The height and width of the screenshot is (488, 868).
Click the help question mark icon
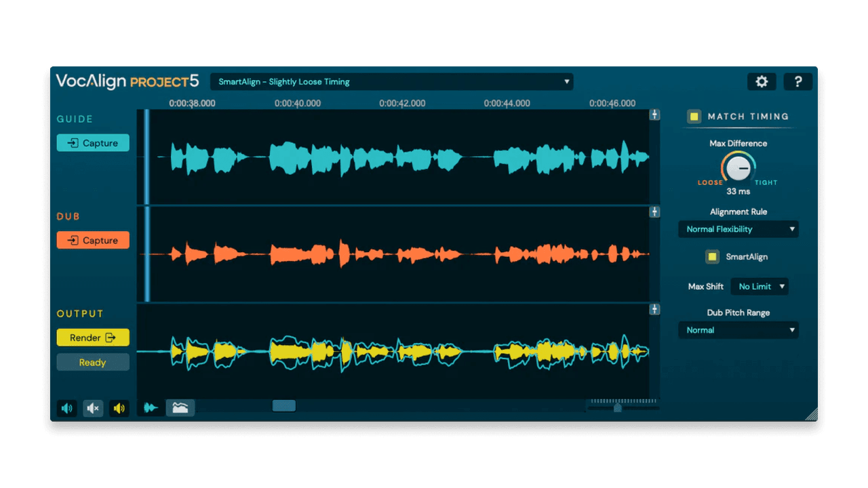click(x=797, y=81)
